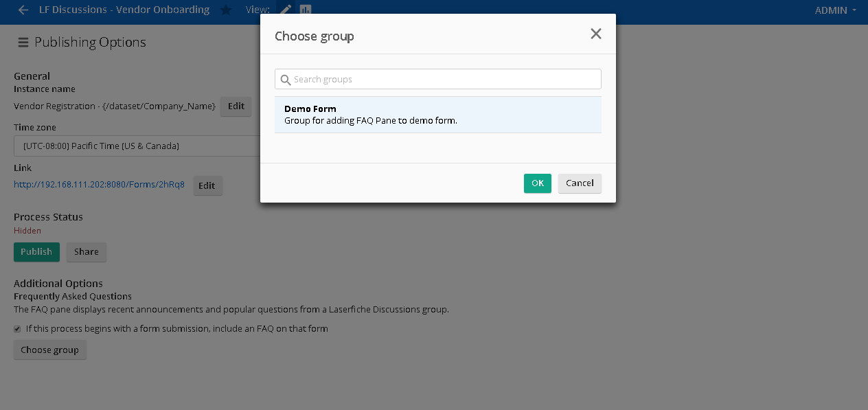
Task: Close the Choose group dialog with X
Action: pyautogui.click(x=596, y=34)
